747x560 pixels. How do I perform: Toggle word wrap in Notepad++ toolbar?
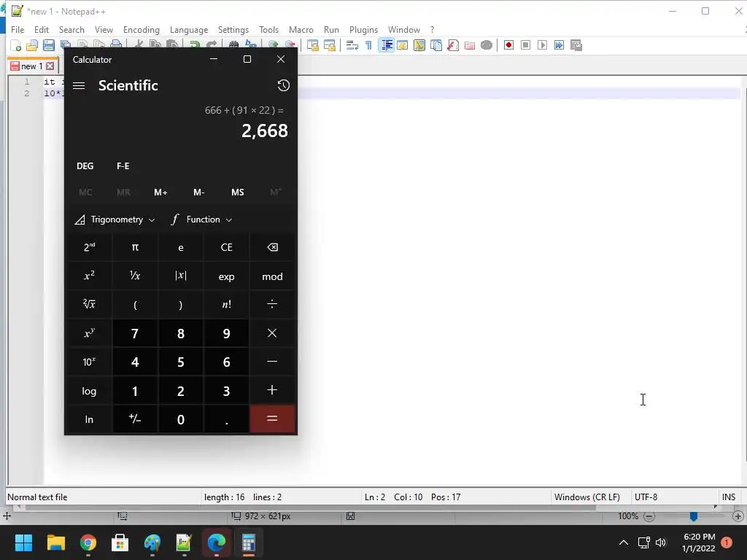pyautogui.click(x=352, y=45)
